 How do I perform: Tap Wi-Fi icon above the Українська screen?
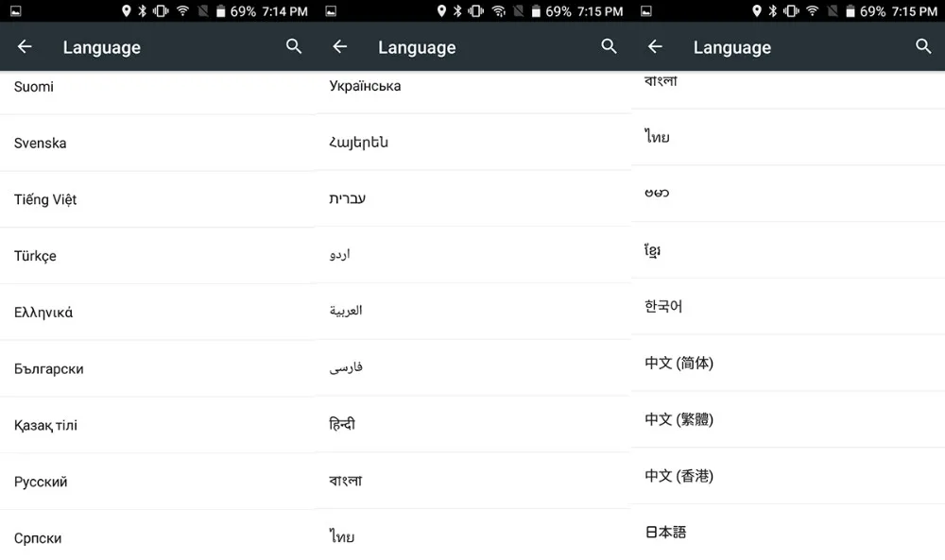[x=498, y=10]
